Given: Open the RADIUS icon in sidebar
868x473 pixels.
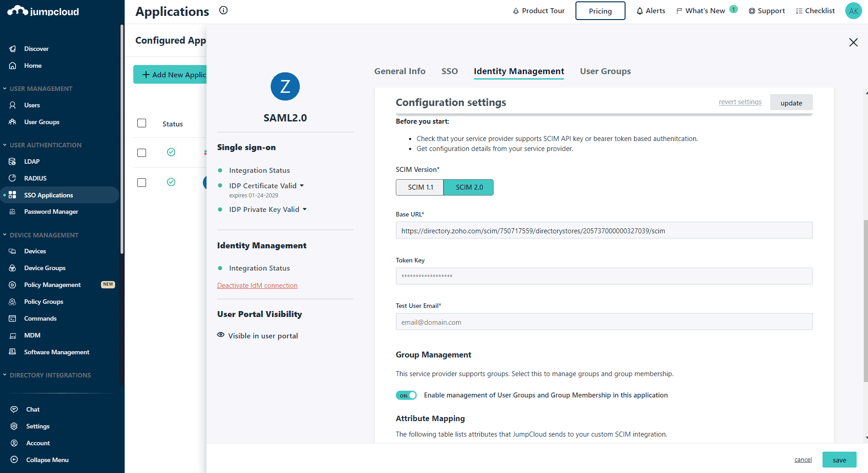Looking at the screenshot, I should click(x=13, y=178).
